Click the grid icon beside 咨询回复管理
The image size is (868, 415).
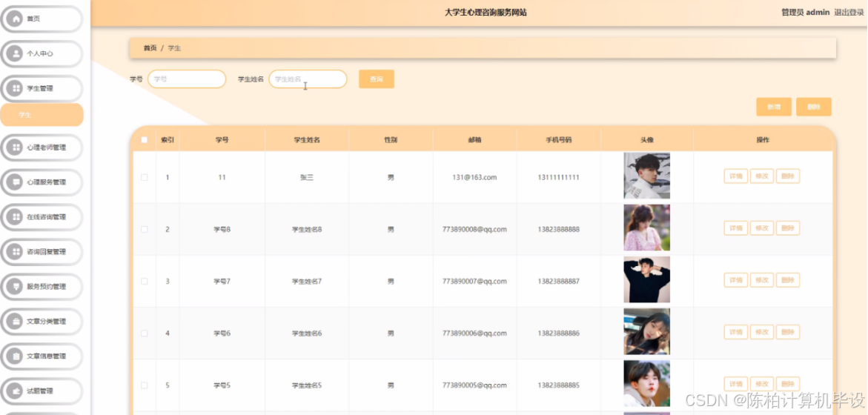pyautogui.click(x=16, y=252)
